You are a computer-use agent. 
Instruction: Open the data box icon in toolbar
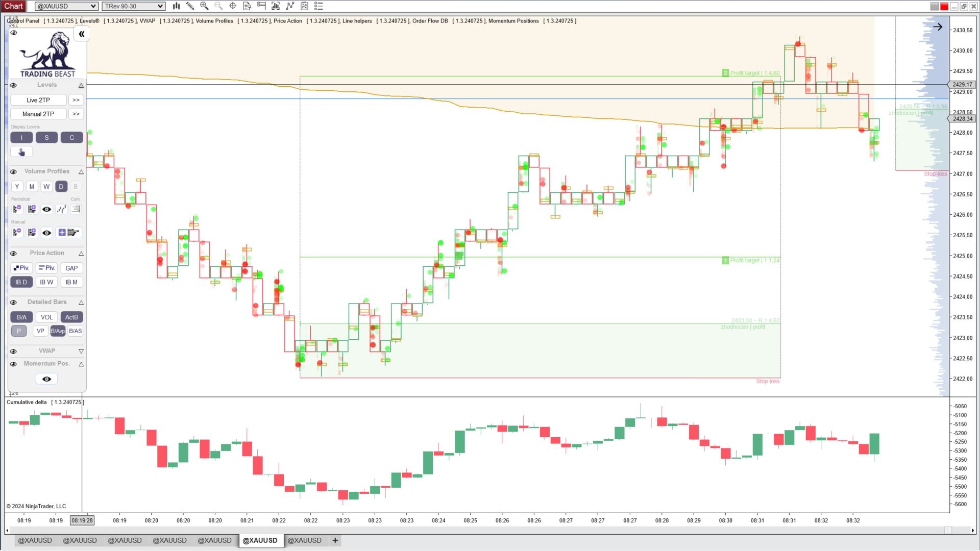[x=247, y=6]
